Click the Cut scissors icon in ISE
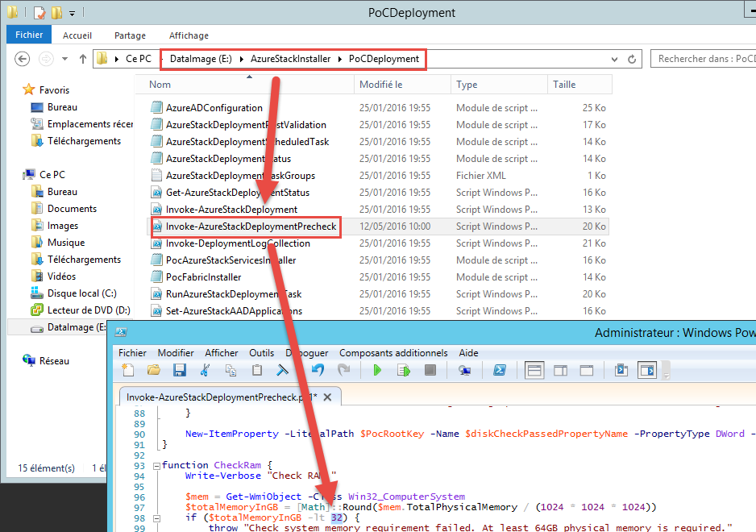The image size is (756, 532). [x=205, y=371]
